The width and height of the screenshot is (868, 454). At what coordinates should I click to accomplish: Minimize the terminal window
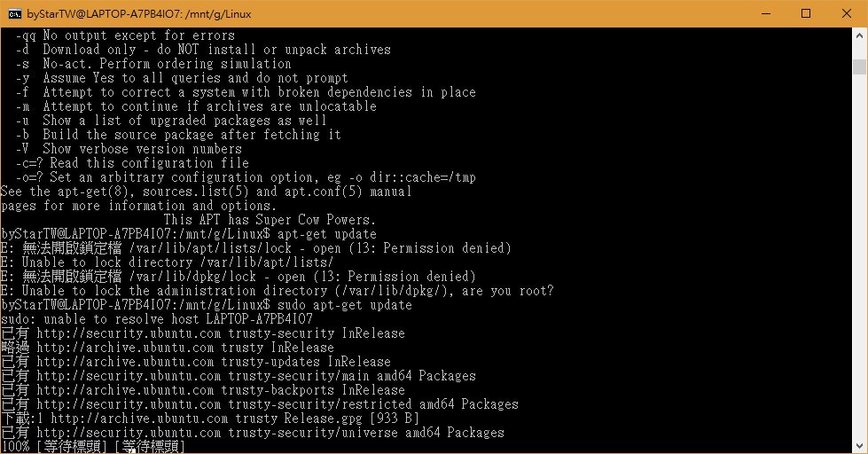tap(766, 14)
